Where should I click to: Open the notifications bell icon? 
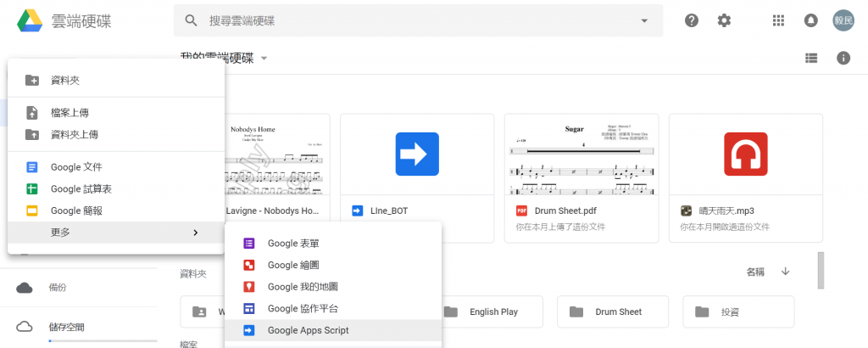point(810,21)
